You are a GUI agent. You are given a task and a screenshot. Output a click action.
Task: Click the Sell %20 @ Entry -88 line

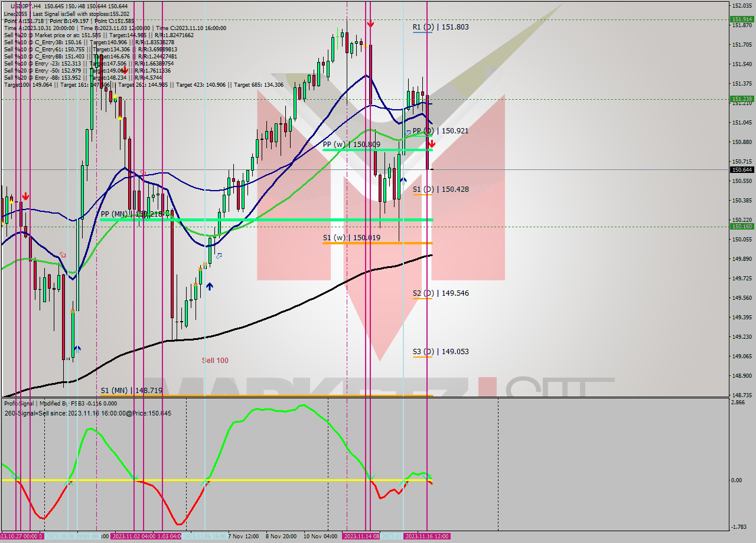tap(83, 78)
